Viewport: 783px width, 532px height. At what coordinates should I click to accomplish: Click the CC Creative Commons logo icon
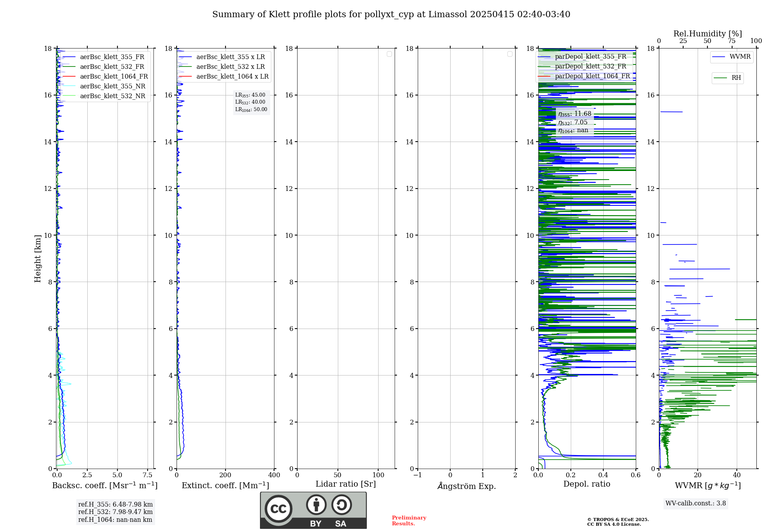[x=278, y=509]
